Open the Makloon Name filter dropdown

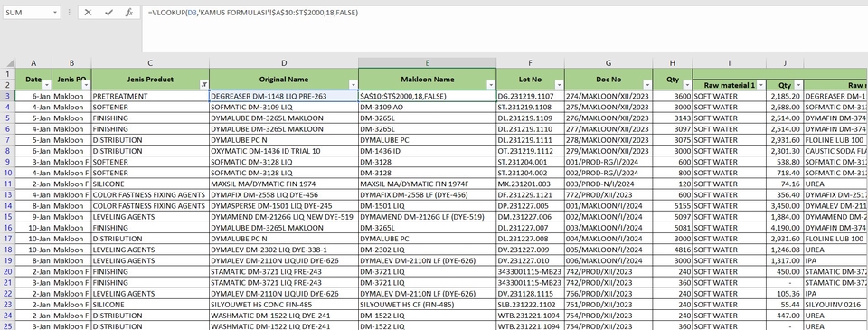490,85
